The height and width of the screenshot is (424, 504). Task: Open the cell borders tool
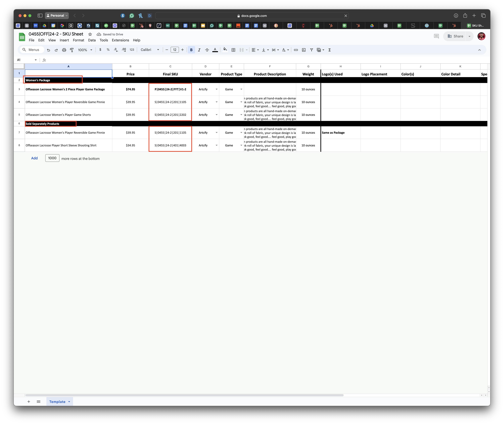(x=233, y=50)
